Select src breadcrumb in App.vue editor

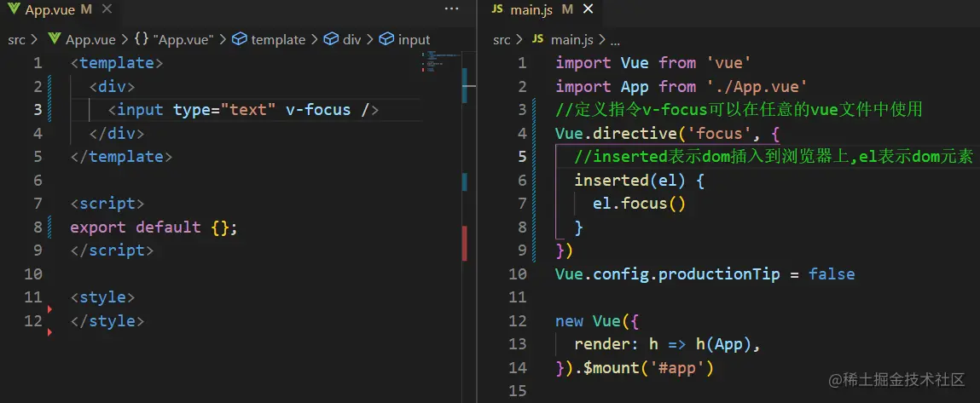pyautogui.click(x=17, y=39)
